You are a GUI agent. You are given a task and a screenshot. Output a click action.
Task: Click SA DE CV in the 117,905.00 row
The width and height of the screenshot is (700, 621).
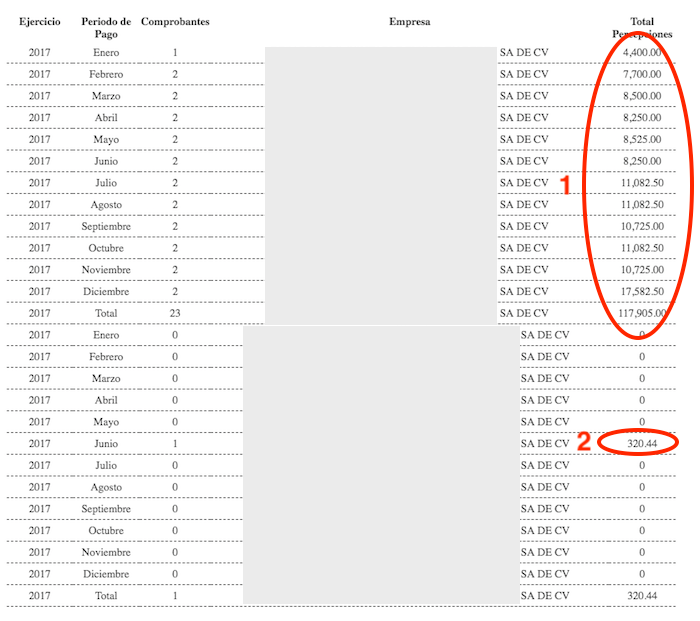click(524, 313)
